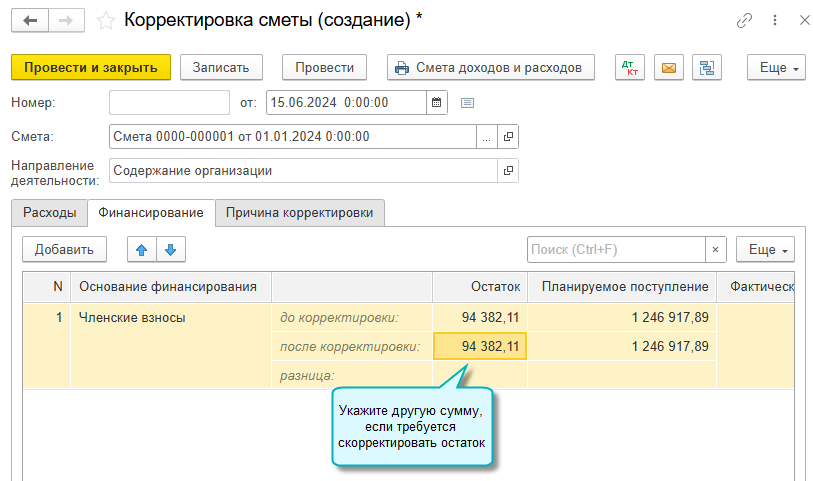
Task: Open the Дт/Кт postings icon
Action: pos(630,68)
